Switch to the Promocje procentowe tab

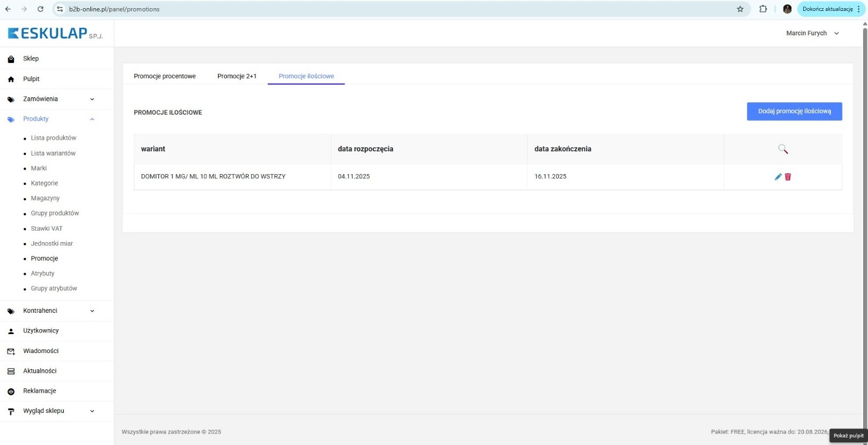pos(164,76)
